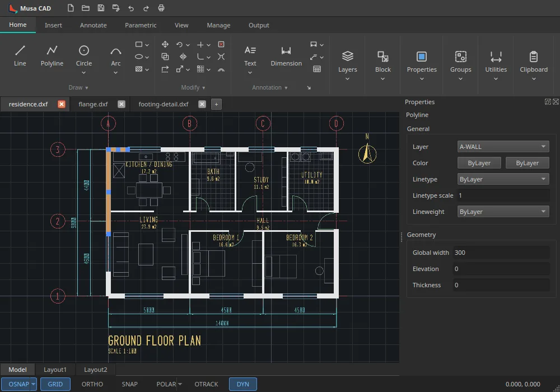The height and width of the screenshot is (392, 560).
Task: Activate the Fillet tool
Action: (x=200, y=57)
